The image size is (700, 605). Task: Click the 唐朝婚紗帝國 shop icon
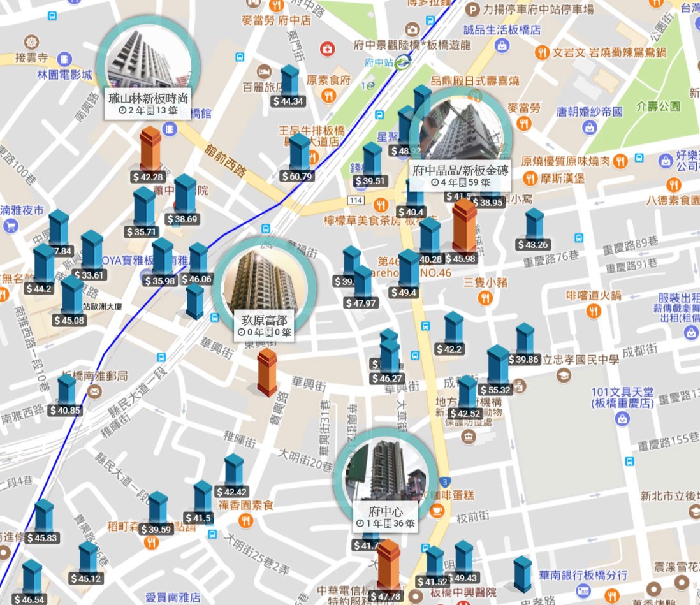click(x=589, y=128)
